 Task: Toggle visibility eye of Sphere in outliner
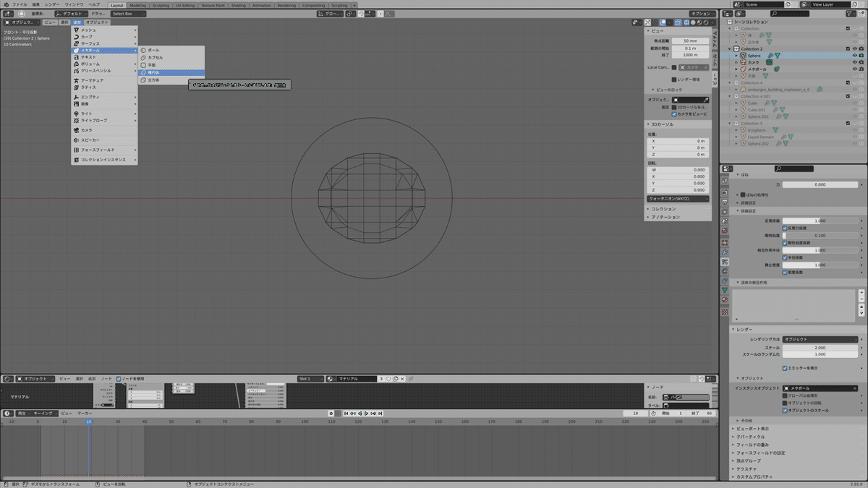click(855, 55)
